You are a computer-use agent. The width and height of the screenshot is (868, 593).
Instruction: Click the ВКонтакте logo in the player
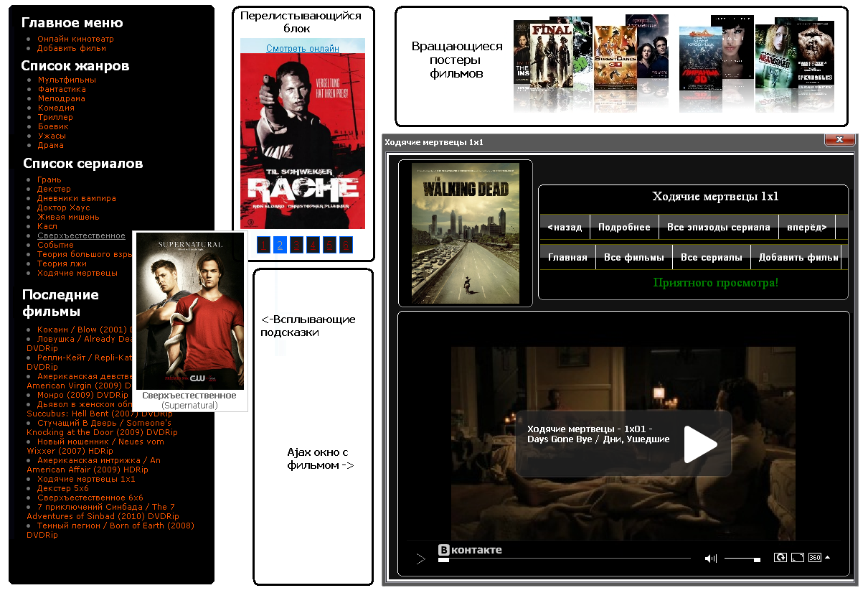(470, 550)
